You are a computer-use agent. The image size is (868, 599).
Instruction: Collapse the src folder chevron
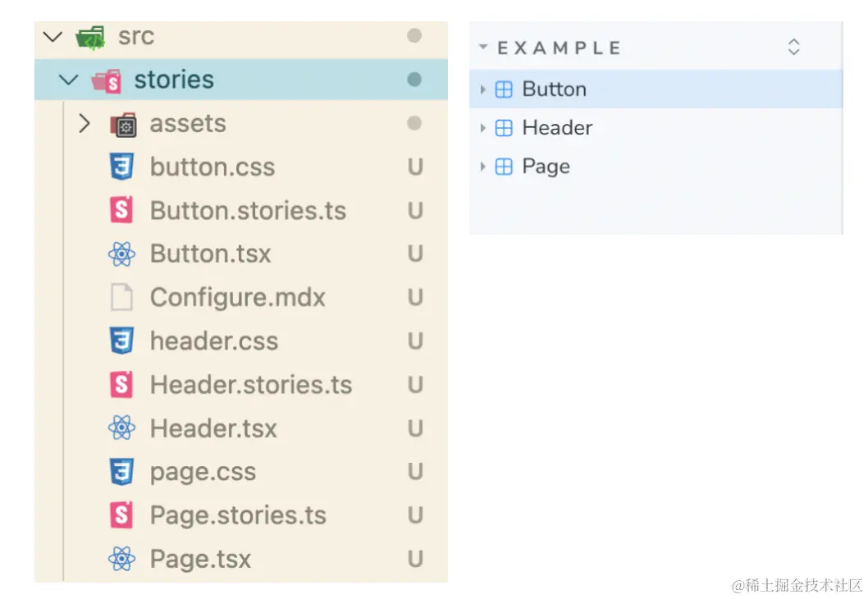tap(53, 37)
